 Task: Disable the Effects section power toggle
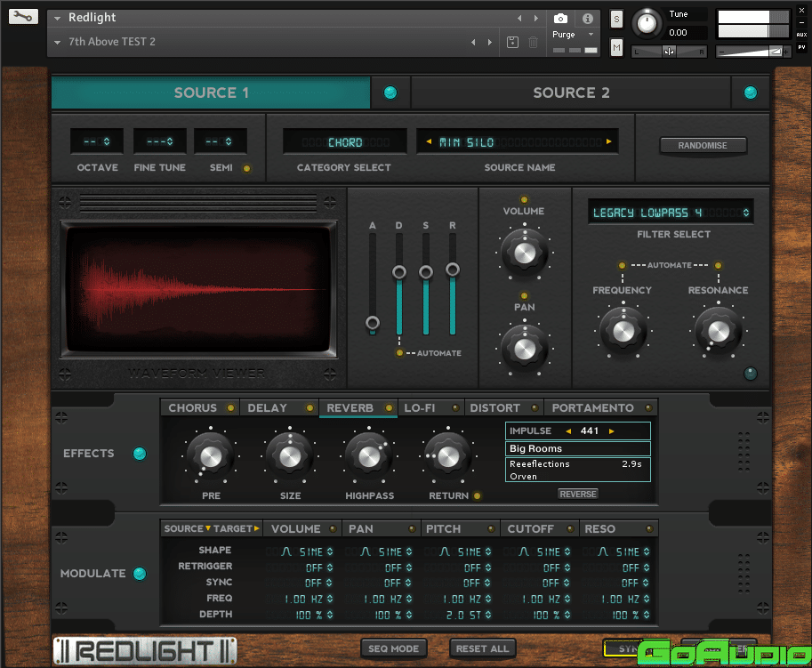pyautogui.click(x=139, y=454)
